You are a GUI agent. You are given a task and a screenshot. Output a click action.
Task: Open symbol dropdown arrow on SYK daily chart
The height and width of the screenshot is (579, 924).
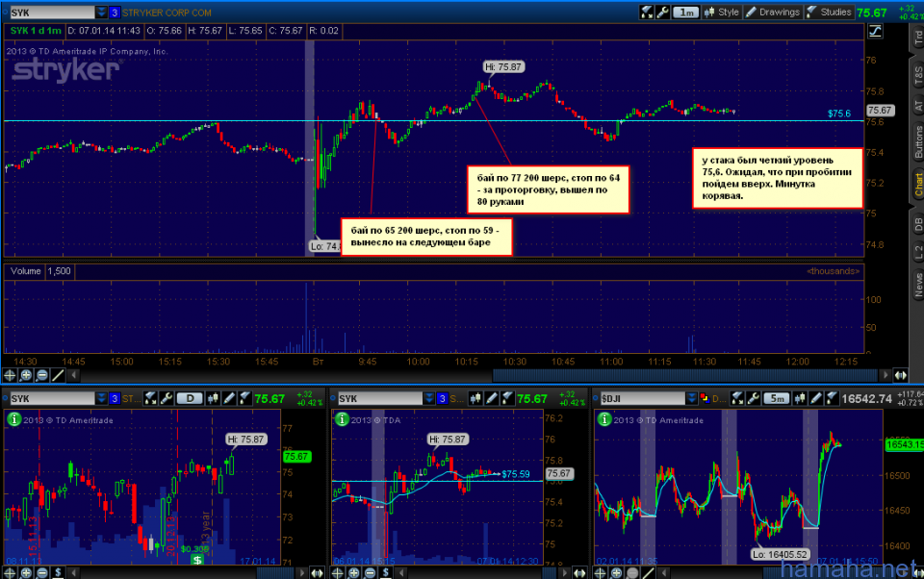coord(101,399)
